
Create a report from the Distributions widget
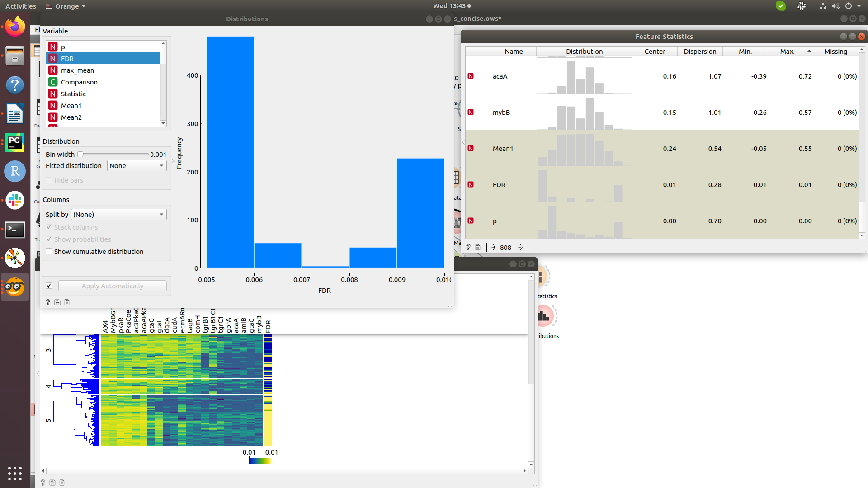(66, 302)
